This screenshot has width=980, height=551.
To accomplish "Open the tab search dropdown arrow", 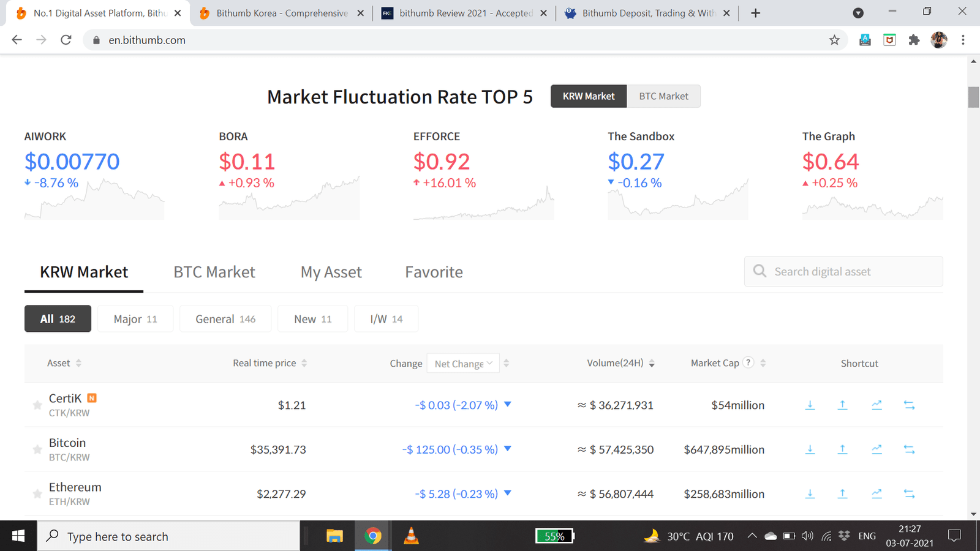I will 858,13.
